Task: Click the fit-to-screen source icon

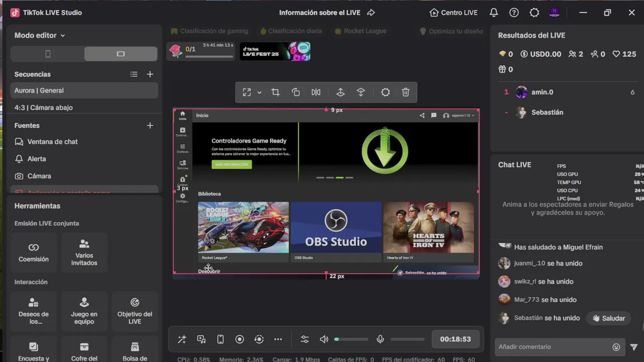Action: [x=247, y=92]
